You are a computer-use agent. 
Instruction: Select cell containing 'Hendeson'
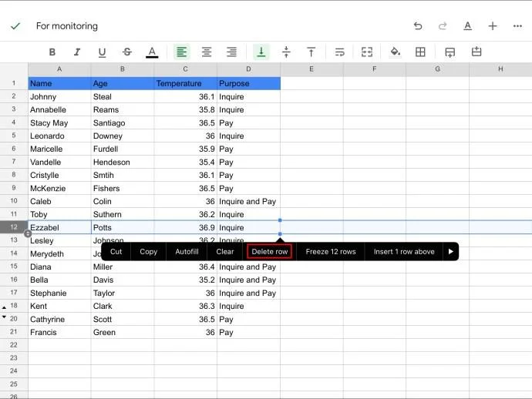(123, 162)
